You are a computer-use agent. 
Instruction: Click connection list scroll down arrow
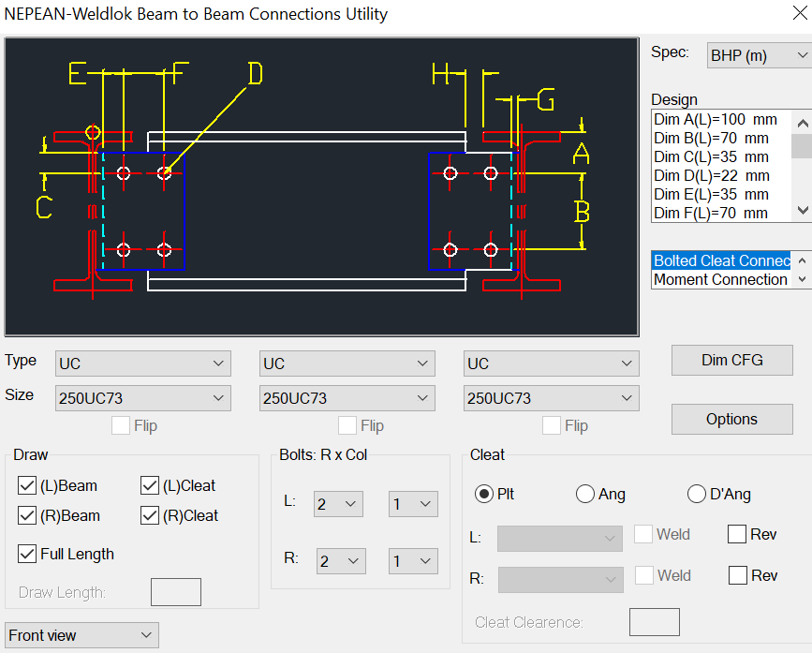[802, 279]
